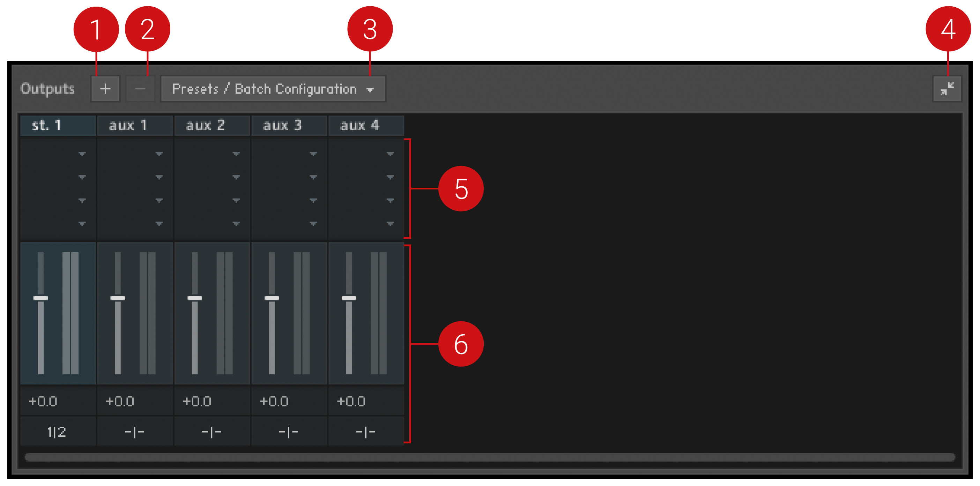Open aux 1 output routing config
The height and width of the screenshot is (486, 980).
135,432
